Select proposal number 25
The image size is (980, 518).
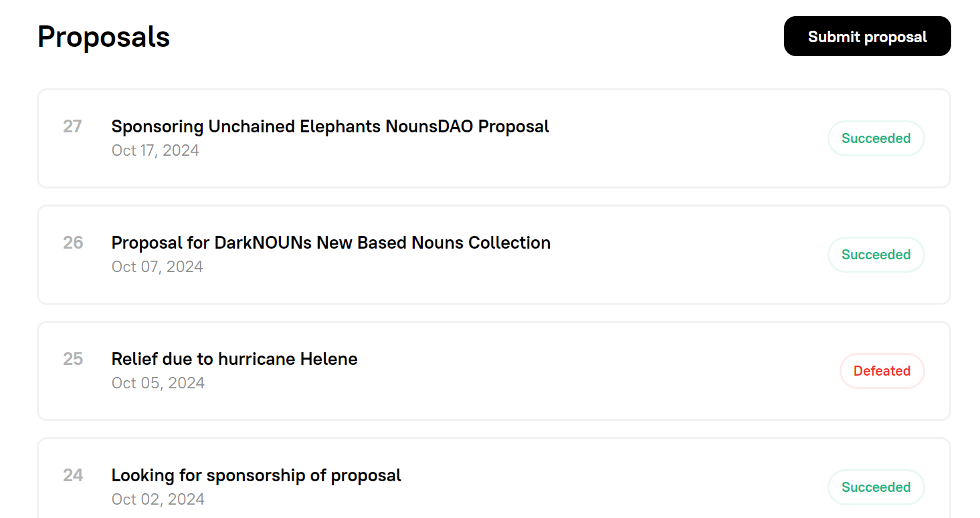pos(73,359)
